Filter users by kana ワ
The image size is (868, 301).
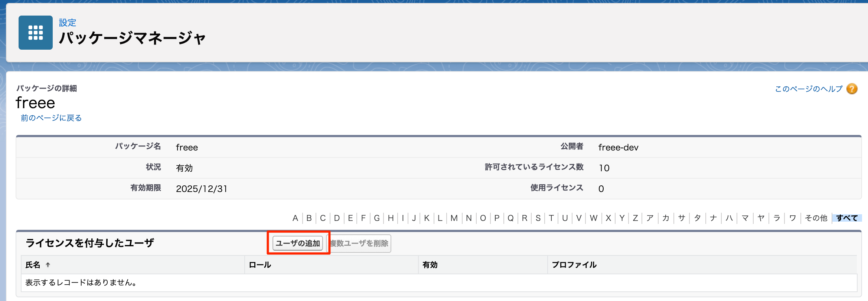[793, 218]
